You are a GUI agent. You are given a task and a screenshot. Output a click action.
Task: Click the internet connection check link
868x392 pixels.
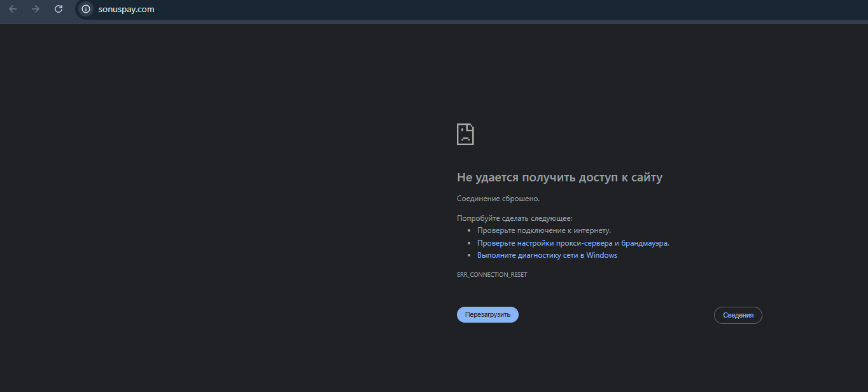pyautogui.click(x=544, y=230)
